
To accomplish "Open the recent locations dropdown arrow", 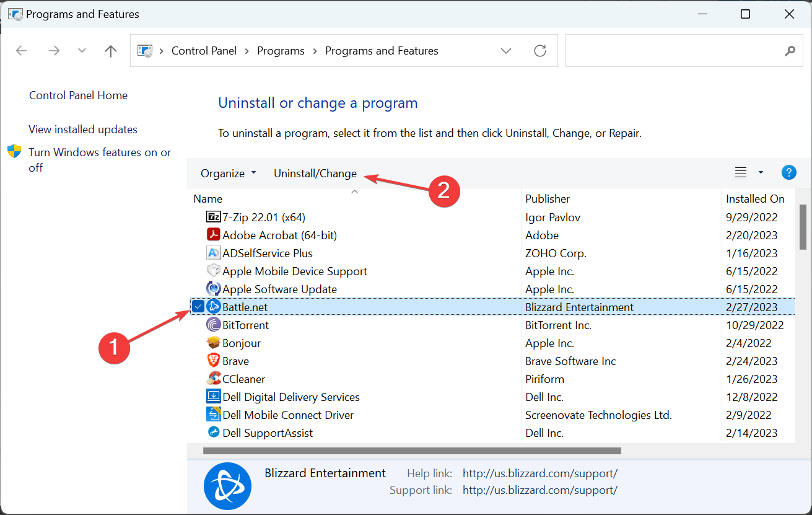I will pos(82,51).
